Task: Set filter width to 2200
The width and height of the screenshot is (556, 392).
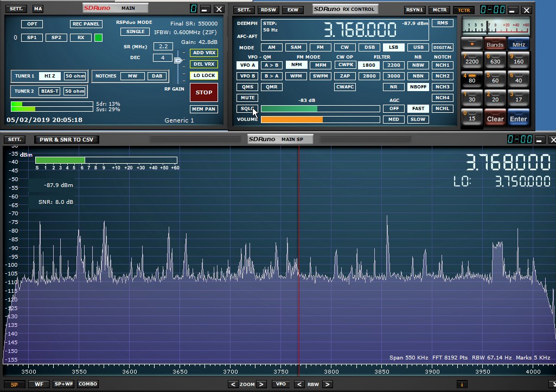Action: tap(394, 65)
